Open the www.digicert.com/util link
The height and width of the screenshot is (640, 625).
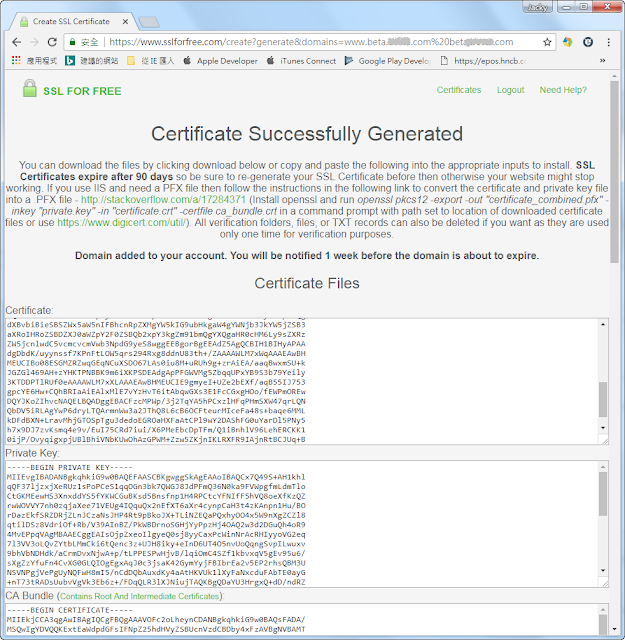click(x=122, y=222)
